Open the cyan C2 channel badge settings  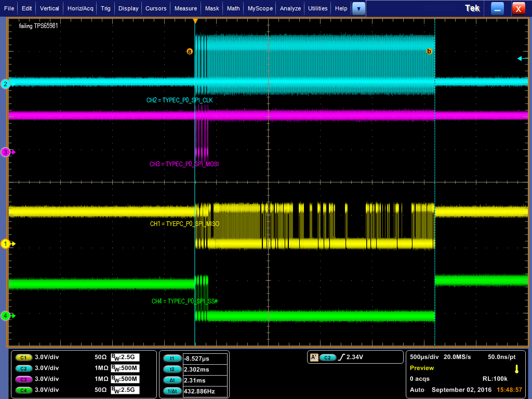click(x=23, y=368)
